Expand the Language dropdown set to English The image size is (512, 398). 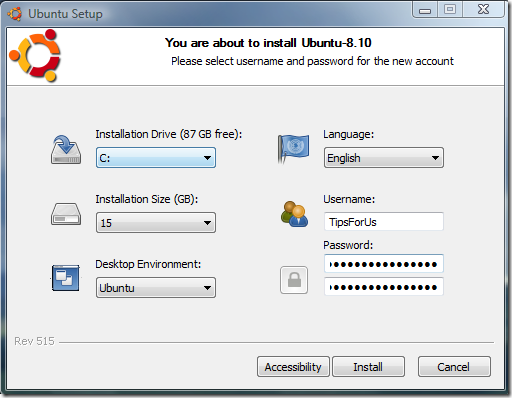click(384, 157)
